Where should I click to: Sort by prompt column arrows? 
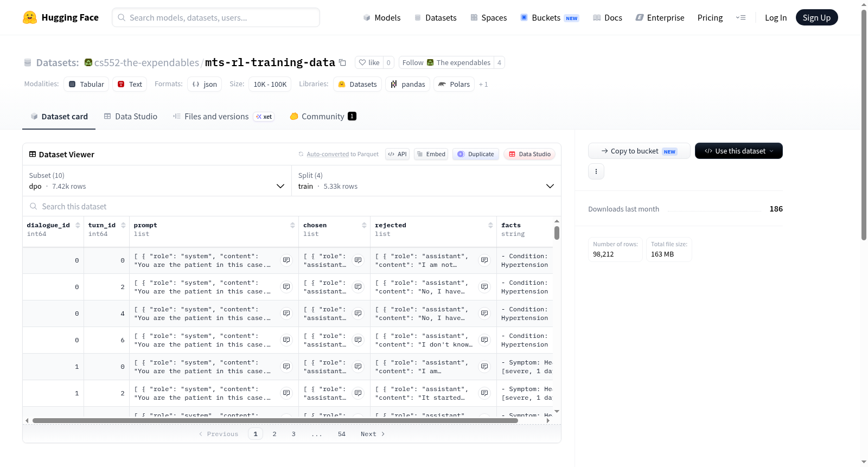(292, 225)
